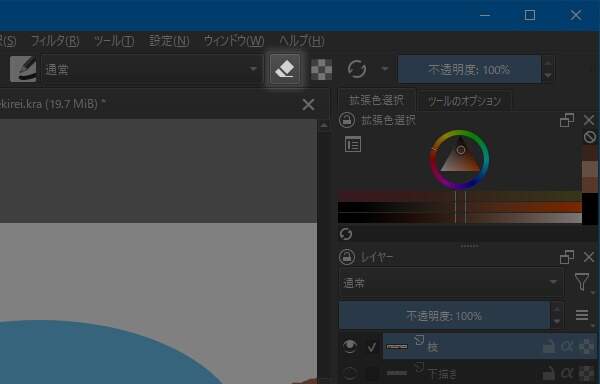Viewport: 600px width, 384px height.
Task: Open color selector settings list icon
Action: pos(352,145)
